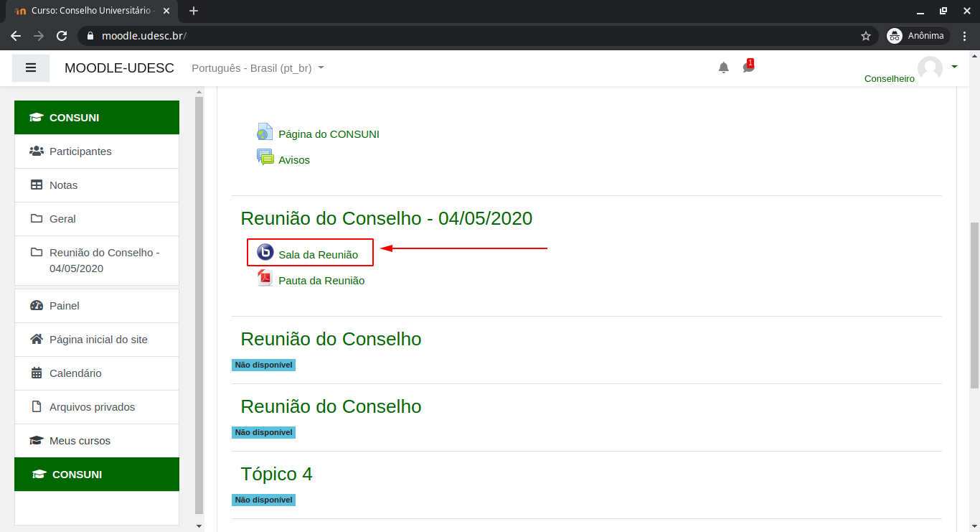980x532 pixels.
Task: Click the Página do CONSUNI page icon
Action: tap(265, 132)
